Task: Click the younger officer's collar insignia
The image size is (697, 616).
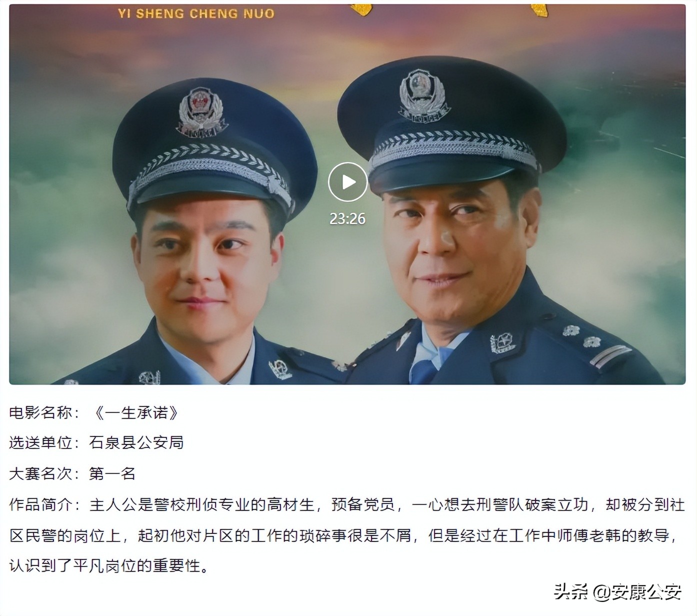Action: pyautogui.click(x=280, y=368)
